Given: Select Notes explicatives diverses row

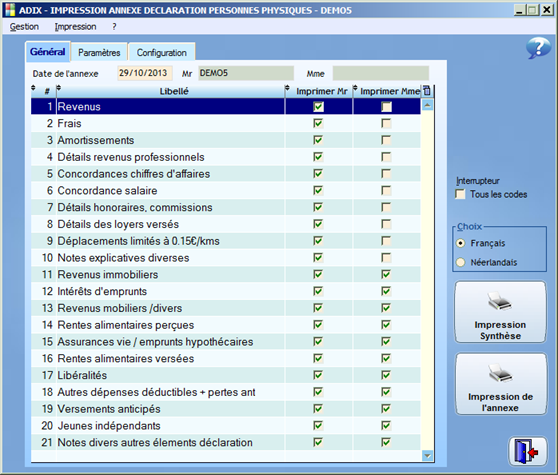Looking at the screenshot, I should coord(226,258).
